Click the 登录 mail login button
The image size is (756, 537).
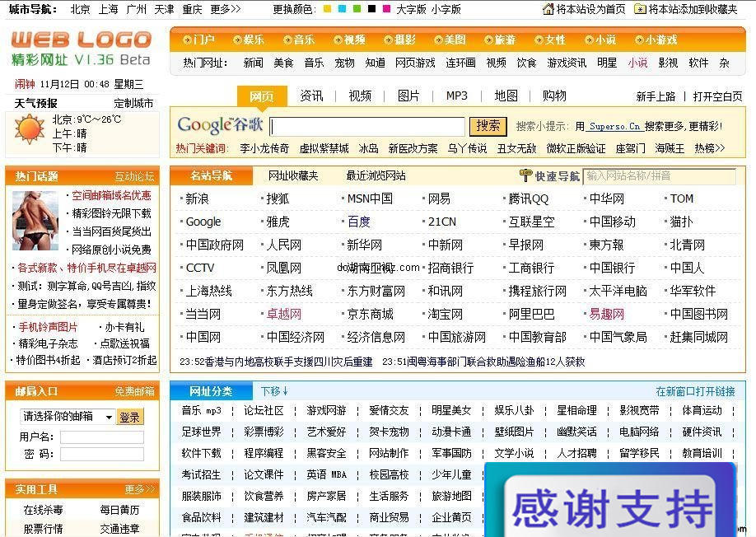129,417
